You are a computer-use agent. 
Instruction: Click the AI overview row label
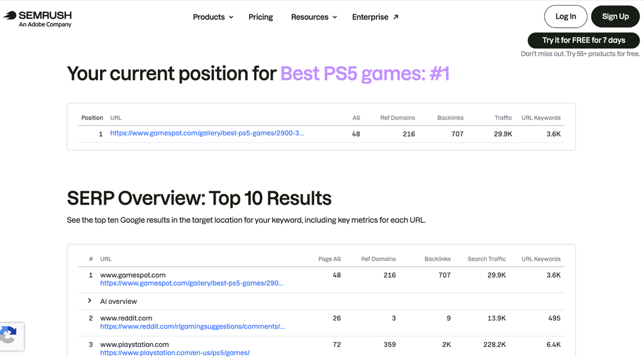(x=118, y=301)
